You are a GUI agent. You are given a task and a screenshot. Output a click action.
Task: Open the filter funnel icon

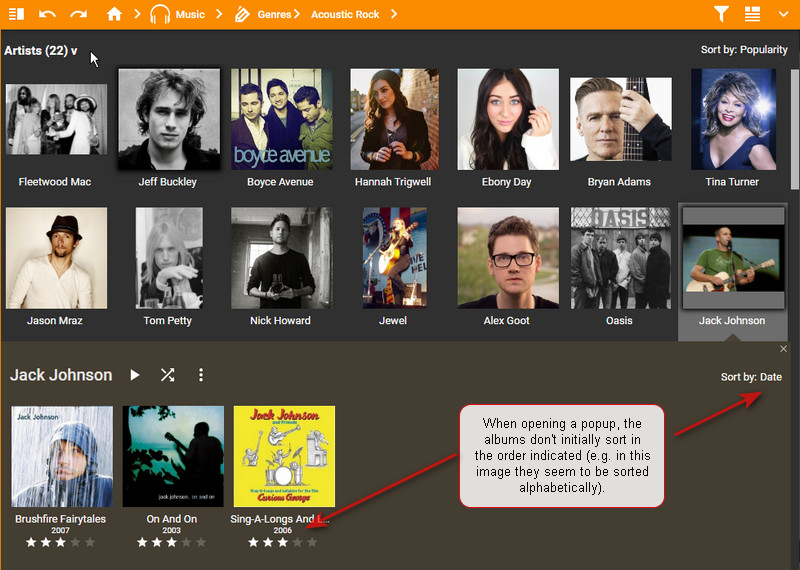(x=721, y=14)
